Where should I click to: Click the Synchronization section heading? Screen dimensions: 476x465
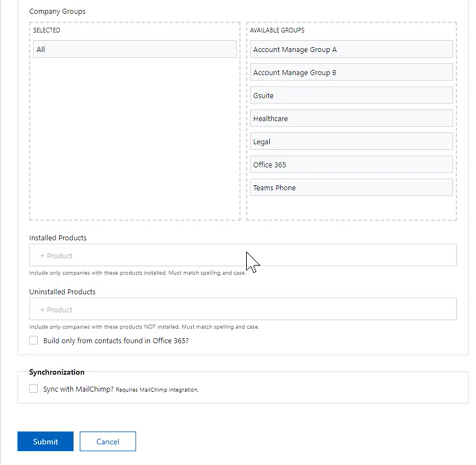pyautogui.click(x=57, y=372)
